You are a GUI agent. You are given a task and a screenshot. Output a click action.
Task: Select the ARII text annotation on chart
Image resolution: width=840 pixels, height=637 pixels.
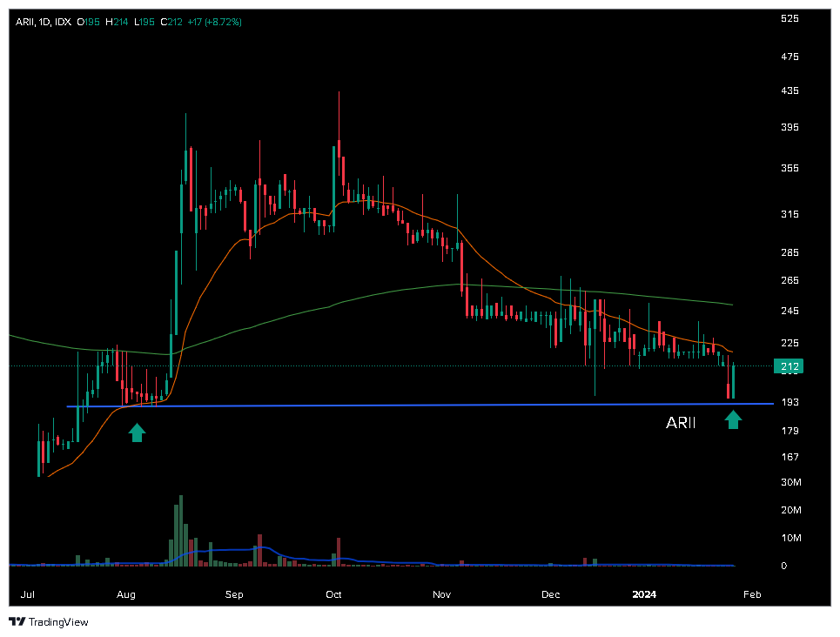point(681,423)
